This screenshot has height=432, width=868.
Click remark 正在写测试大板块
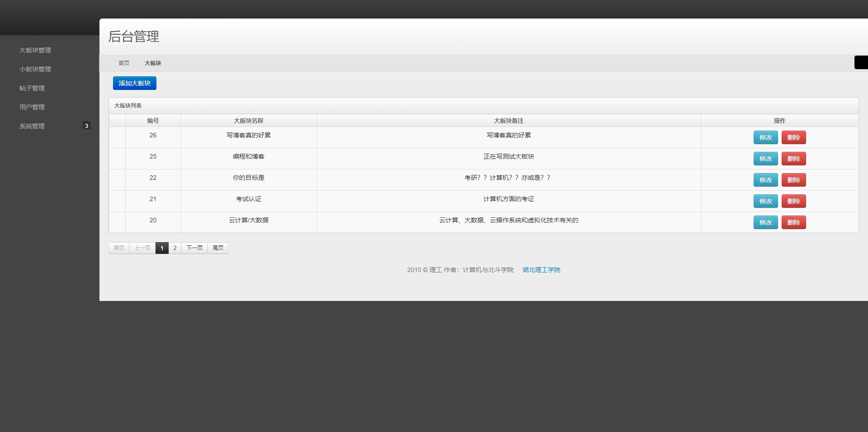(509, 156)
